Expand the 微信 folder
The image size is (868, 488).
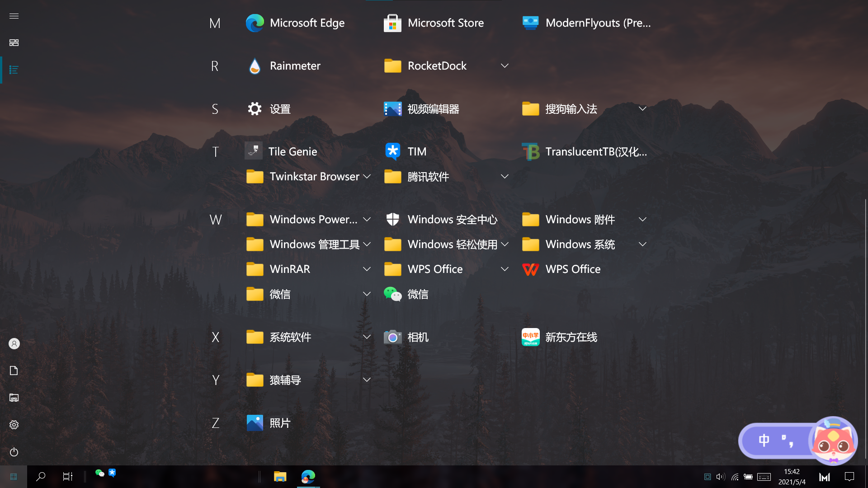367,294
